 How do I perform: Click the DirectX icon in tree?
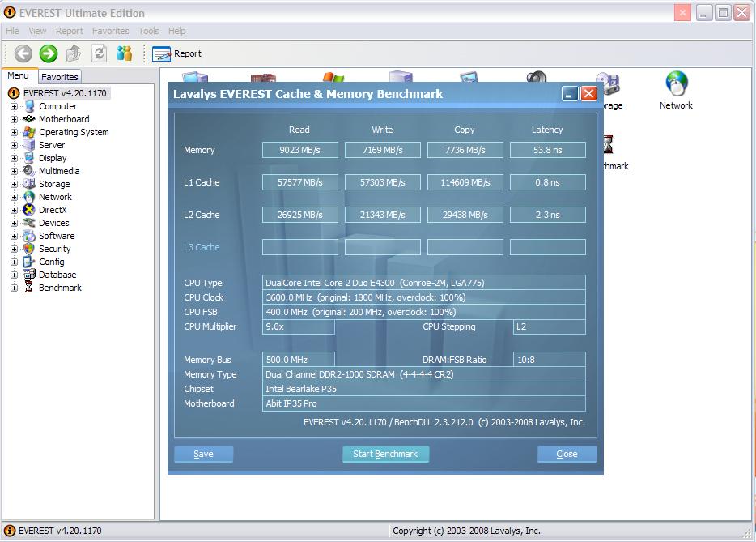click(29, 210)
